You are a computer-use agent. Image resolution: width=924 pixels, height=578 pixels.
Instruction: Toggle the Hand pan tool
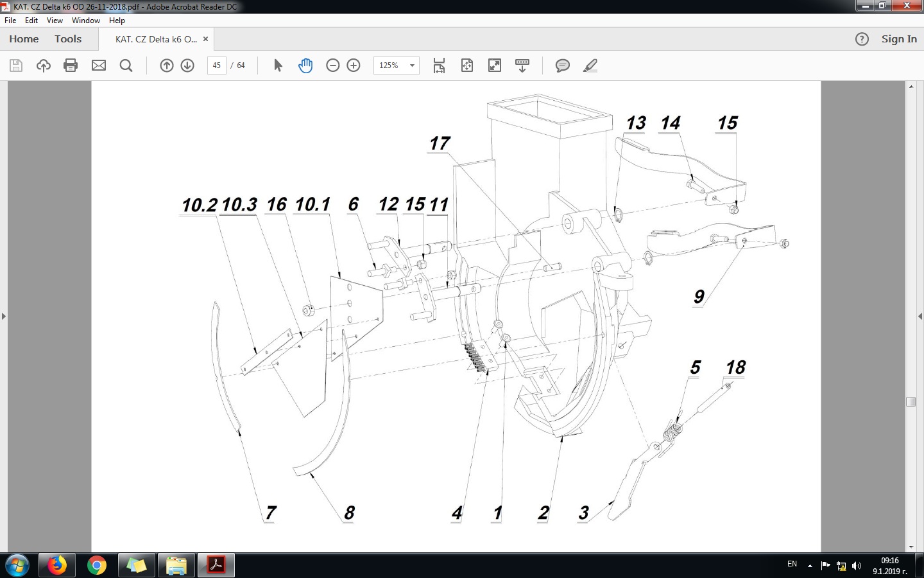[305, 66]
